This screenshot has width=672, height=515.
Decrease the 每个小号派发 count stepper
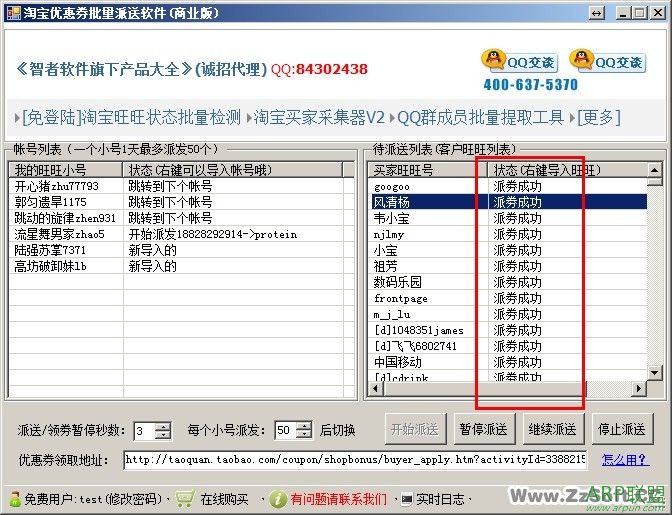[x=304, y=434]
